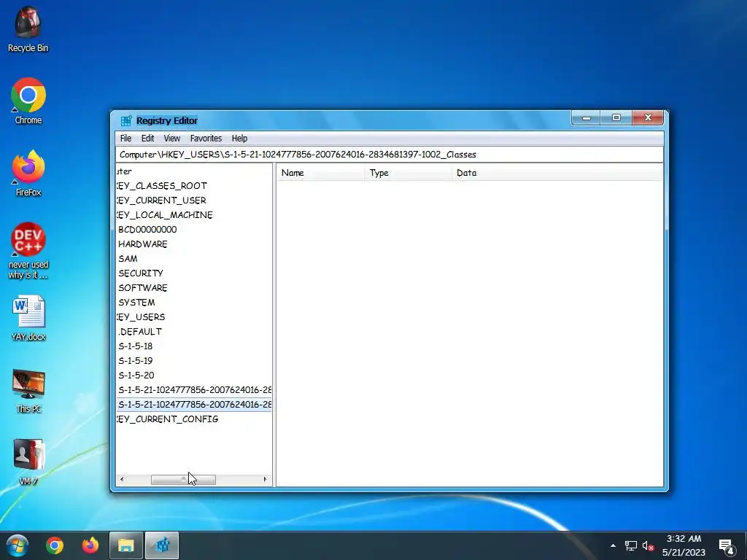The image size is (747, 560).
Task: Select the SECURITY key
Action: [x=141, y=273]
